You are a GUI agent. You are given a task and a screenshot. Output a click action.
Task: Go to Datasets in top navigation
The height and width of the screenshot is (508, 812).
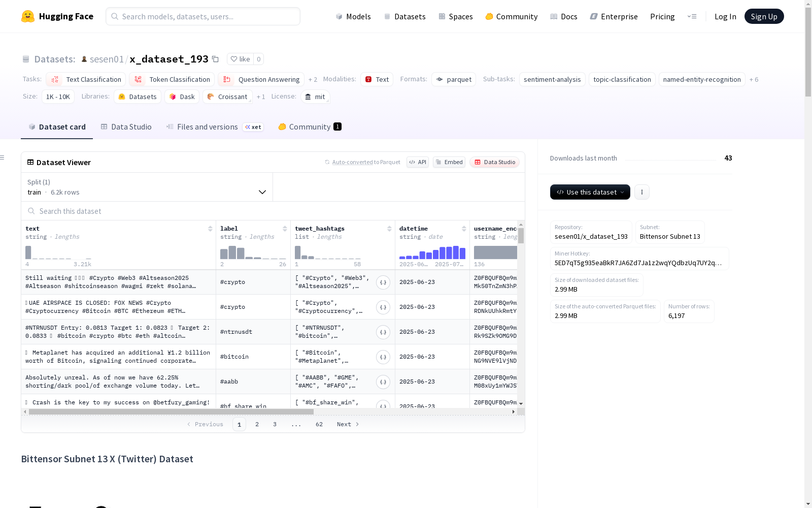tap(404, 16)
